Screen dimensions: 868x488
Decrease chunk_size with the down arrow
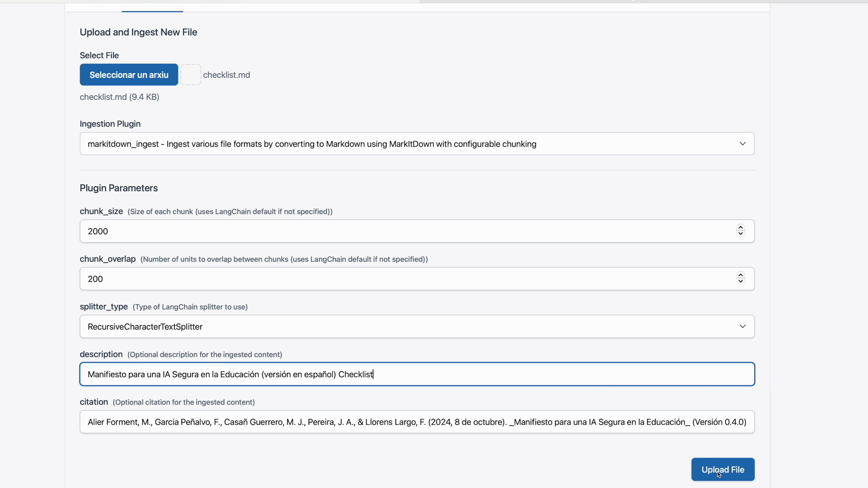tap(740, 234)
